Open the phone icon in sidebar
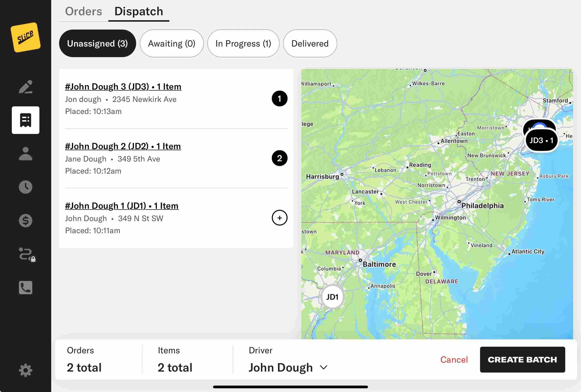The height and width of the screenshot is (392, 581). click(x=26, y=288)
